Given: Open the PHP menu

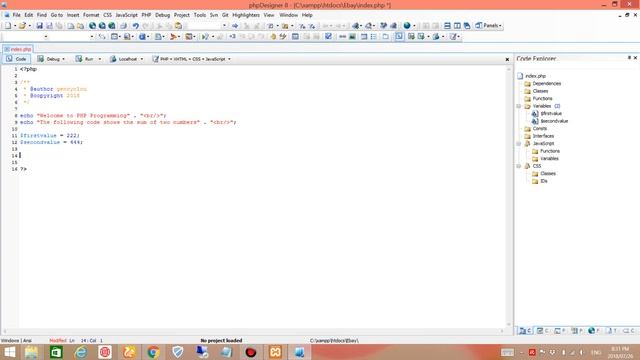Looking at the screenshot, I should [146, 15].
